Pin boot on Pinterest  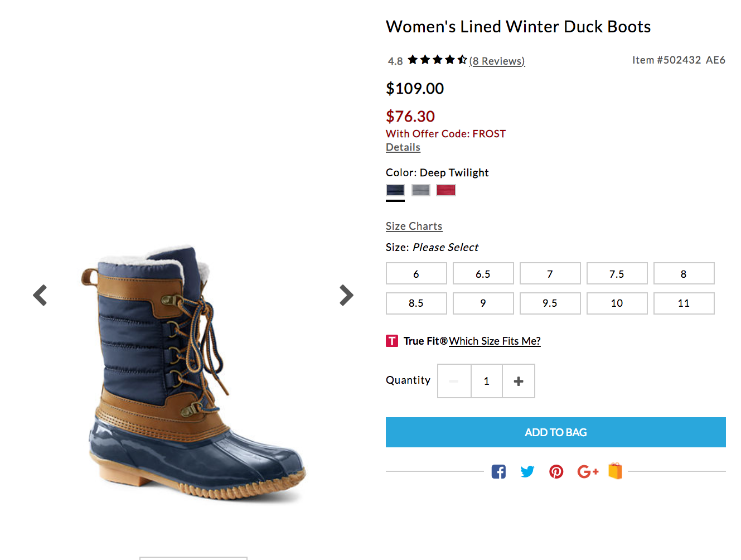pyautogui.click(x=556, y=472)
